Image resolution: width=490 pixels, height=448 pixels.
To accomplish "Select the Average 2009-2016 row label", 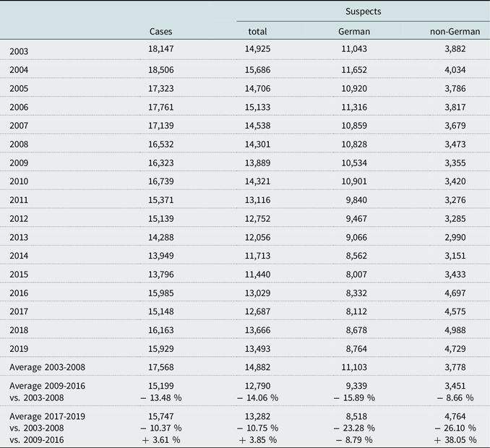I will click(x=47, y=386).
